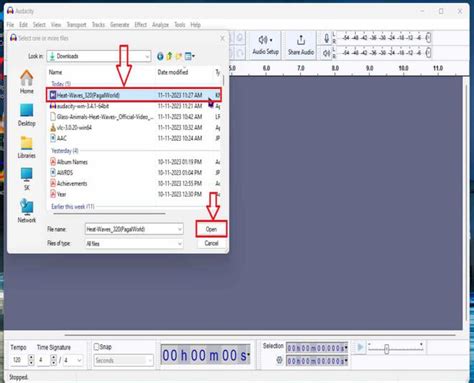Select the Network location icon
The image size is (474, 383).
coord(27,207)
